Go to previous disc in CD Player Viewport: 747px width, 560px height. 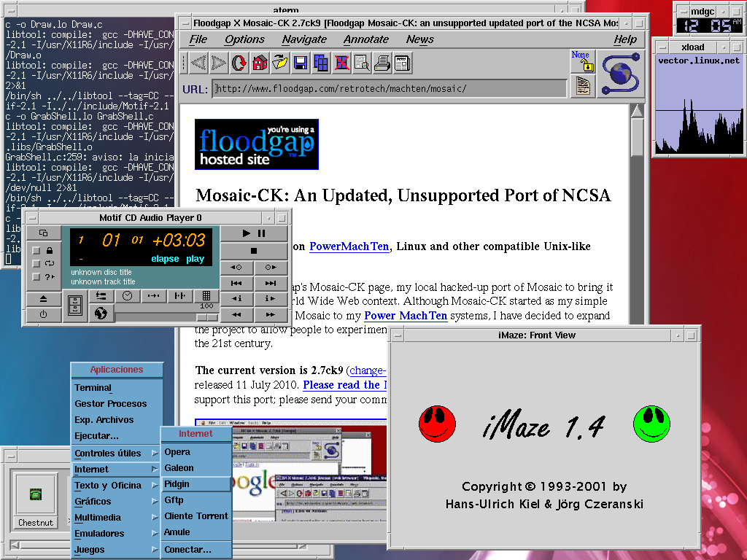coord(237,267)
